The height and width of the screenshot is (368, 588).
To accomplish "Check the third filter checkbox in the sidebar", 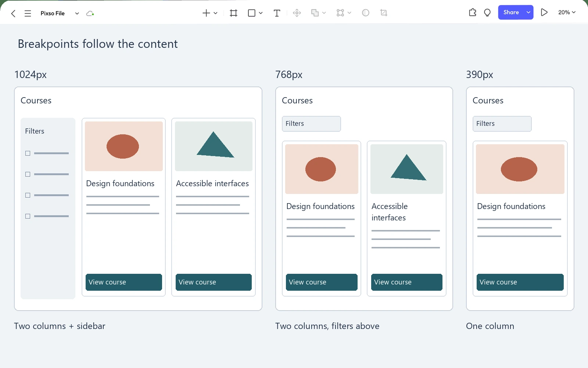I will pyautogui.click(x=28, y=195).
